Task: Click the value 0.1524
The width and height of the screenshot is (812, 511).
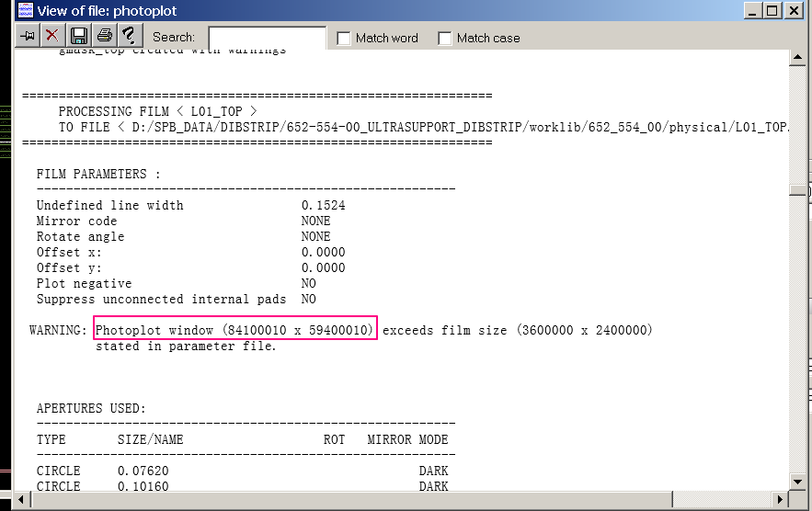Action: [323, 206]
